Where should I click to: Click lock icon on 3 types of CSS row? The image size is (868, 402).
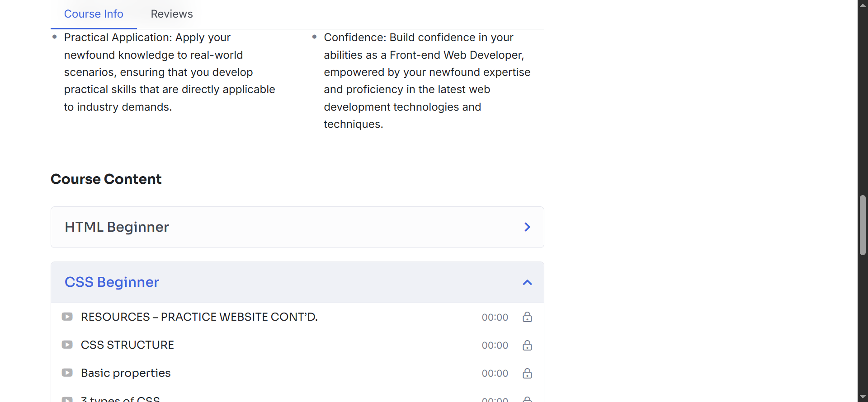coord(527,399)
